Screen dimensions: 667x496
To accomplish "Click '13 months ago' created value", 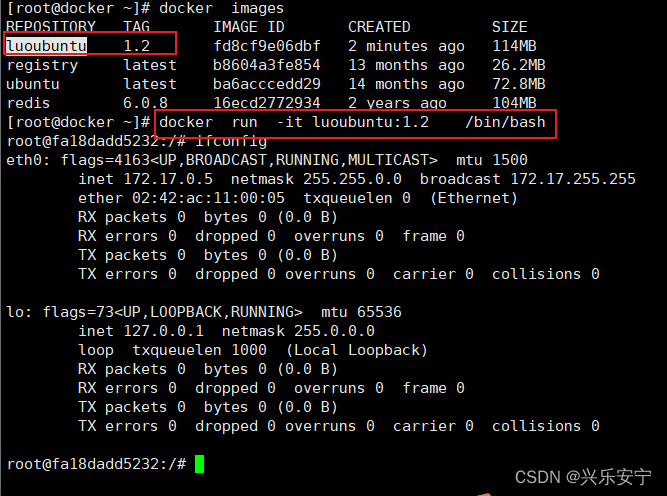I will (x=406, y=65).
